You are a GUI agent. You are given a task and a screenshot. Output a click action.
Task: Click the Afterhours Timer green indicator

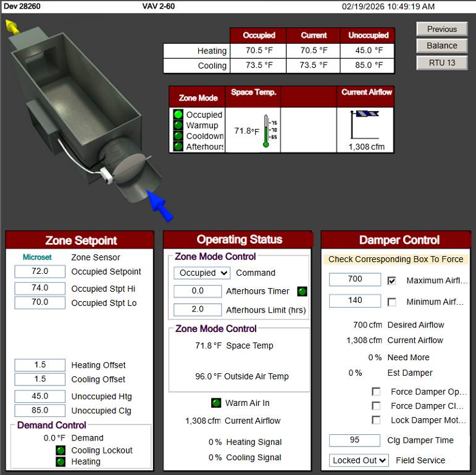tap(302, 291)
